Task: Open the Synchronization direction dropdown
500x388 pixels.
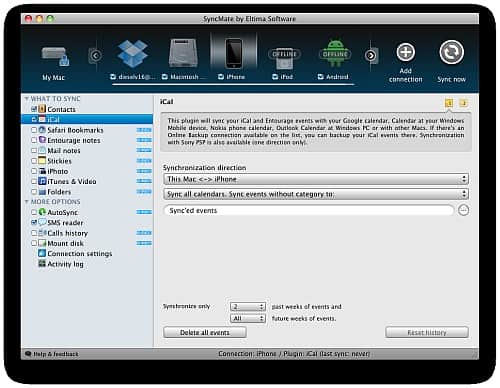Action: (x=316, y=179)
